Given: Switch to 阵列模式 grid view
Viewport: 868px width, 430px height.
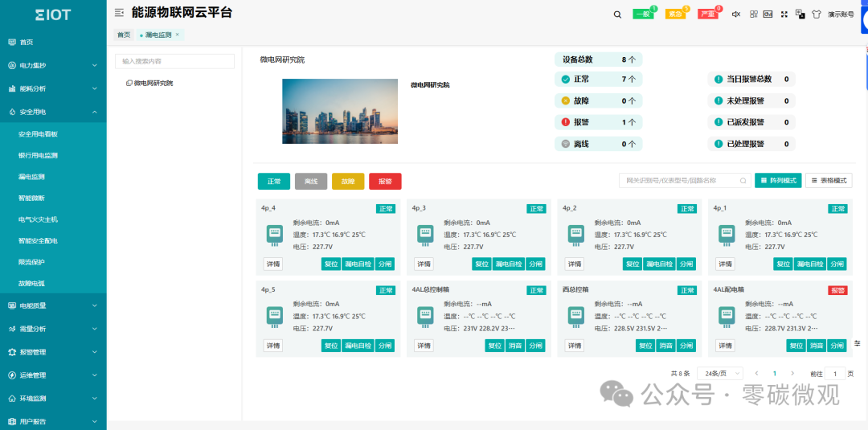Looking at the screenshot, I should pos(778,180).
